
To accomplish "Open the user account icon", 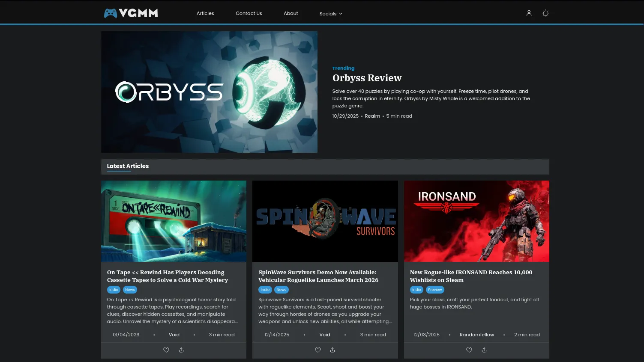I will [529, 13].
